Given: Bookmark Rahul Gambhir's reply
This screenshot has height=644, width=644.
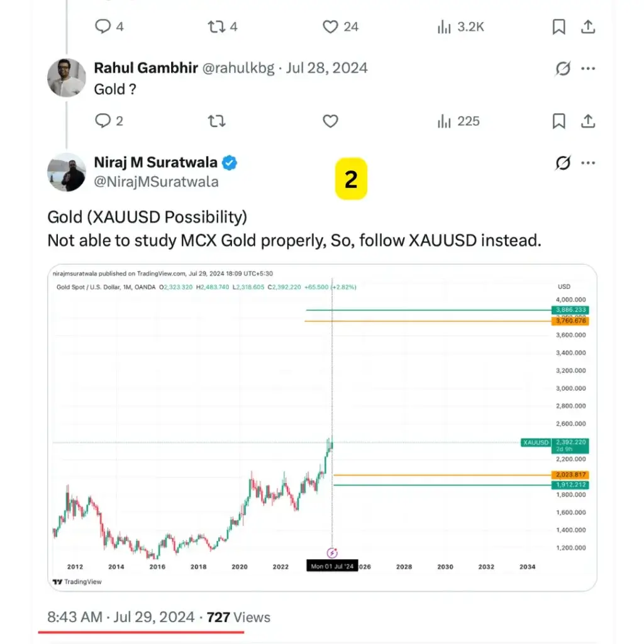Looking at the screenshot, I should (x=559, y=121).
